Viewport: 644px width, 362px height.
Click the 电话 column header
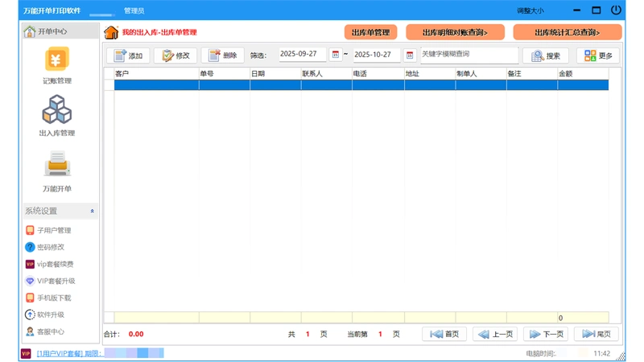378,74
